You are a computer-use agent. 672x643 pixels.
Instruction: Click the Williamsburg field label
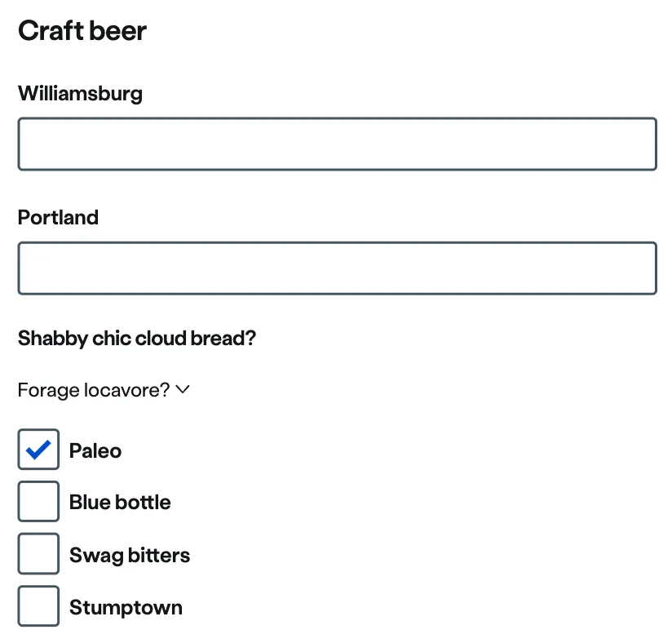(80, 94)
